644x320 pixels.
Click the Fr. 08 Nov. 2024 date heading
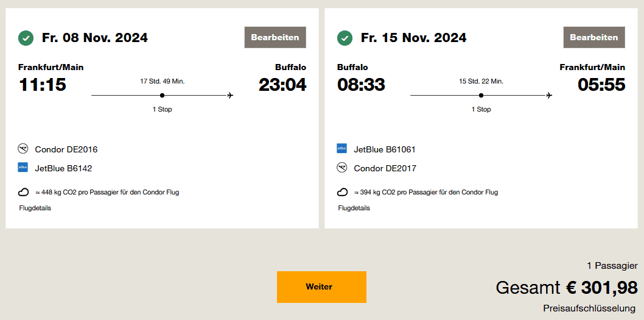tap(95, 38)
